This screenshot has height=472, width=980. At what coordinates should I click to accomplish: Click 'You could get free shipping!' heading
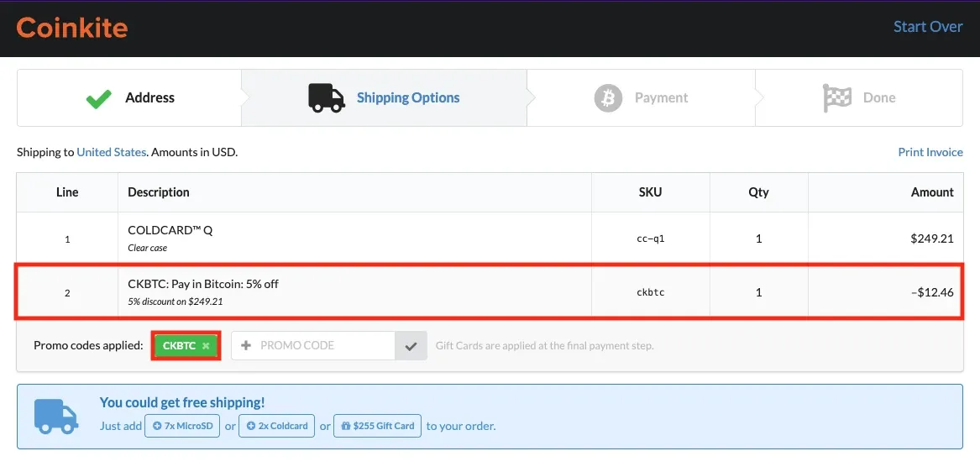pyautogui.click(x=182, y=402)
